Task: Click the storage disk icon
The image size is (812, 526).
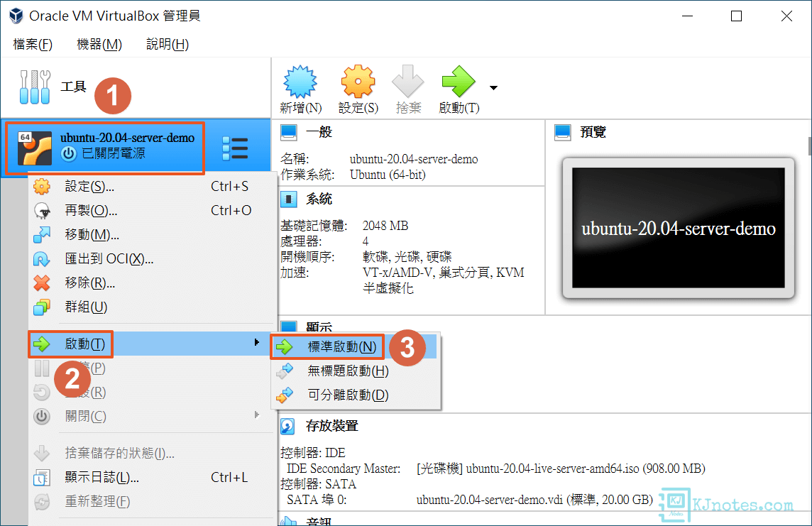Action: point(287,427)
